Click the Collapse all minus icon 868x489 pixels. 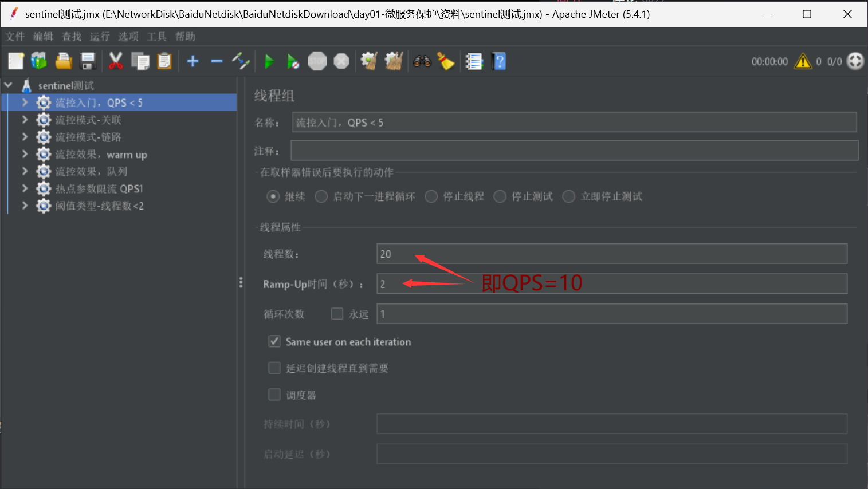point(217,61)
